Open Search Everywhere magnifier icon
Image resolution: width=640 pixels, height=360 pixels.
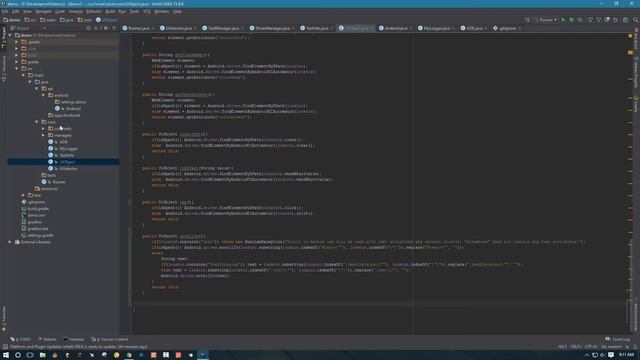636,20
